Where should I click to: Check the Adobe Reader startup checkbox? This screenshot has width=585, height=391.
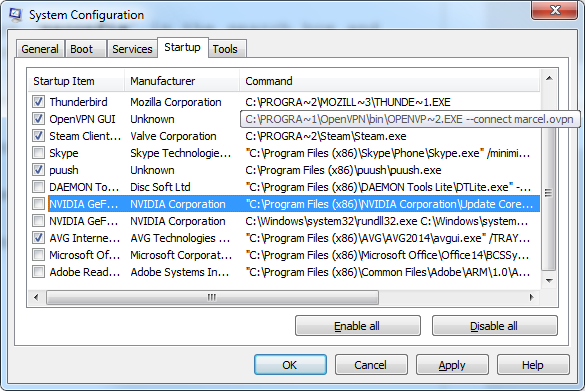[38, 272]
